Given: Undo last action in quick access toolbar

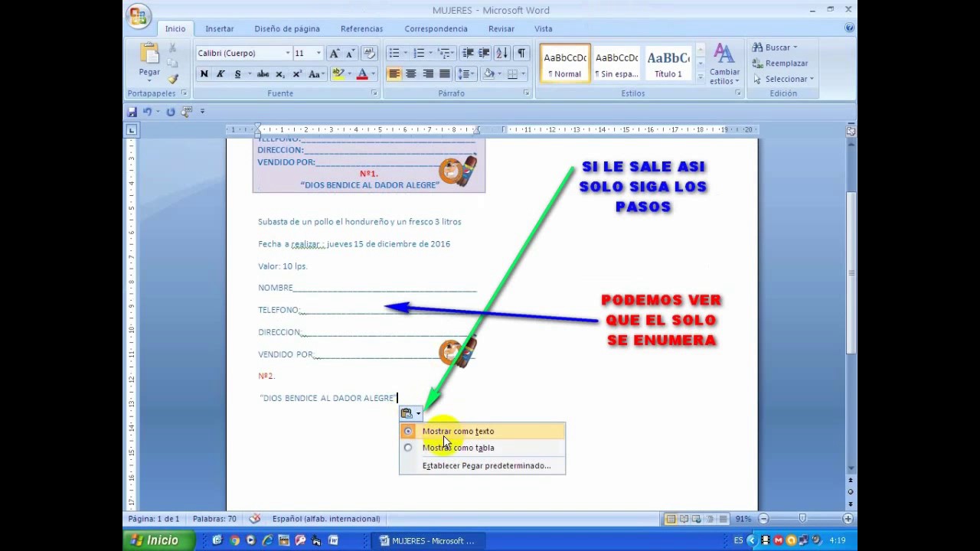Looking at the screenshot, I should tap(147, 112).
